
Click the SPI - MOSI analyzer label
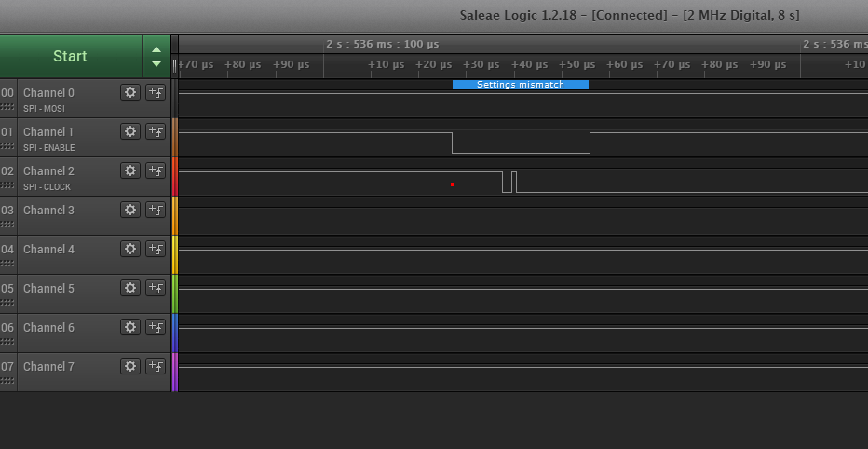44,109
